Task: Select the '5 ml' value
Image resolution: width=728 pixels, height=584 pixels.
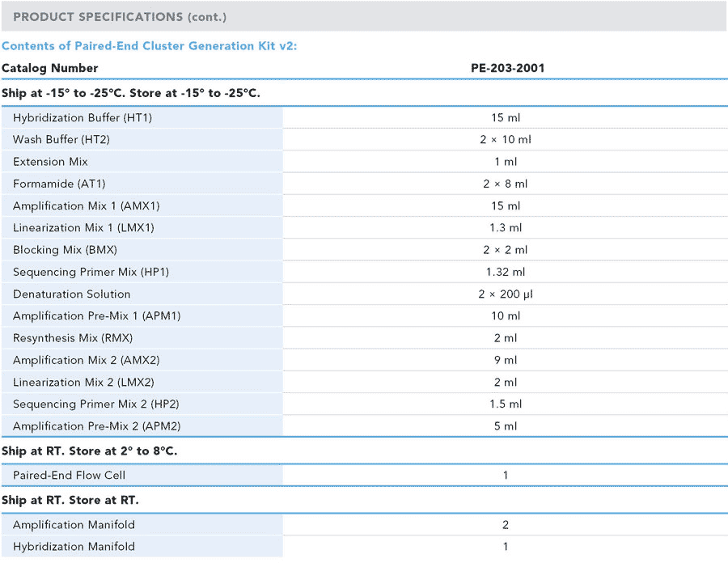Action: pos(506,426)
